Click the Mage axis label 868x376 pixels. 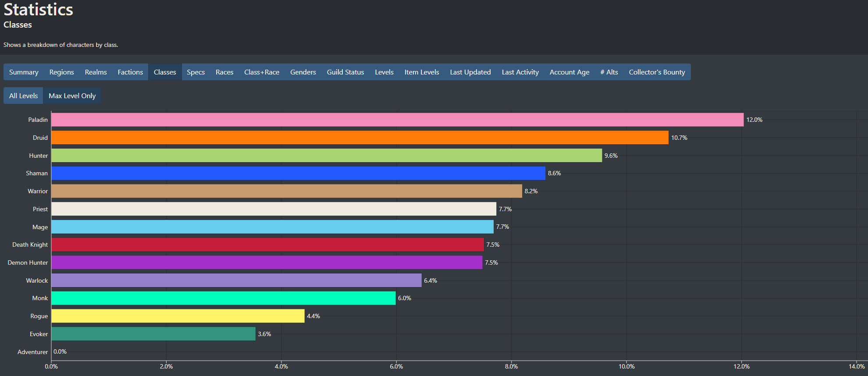coord(40,227)
